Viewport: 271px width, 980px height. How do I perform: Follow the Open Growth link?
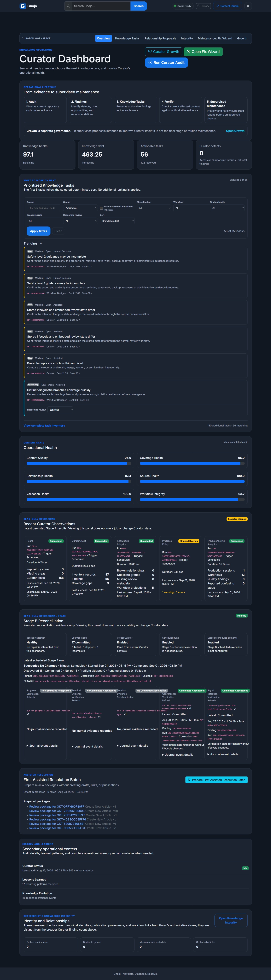235,131
